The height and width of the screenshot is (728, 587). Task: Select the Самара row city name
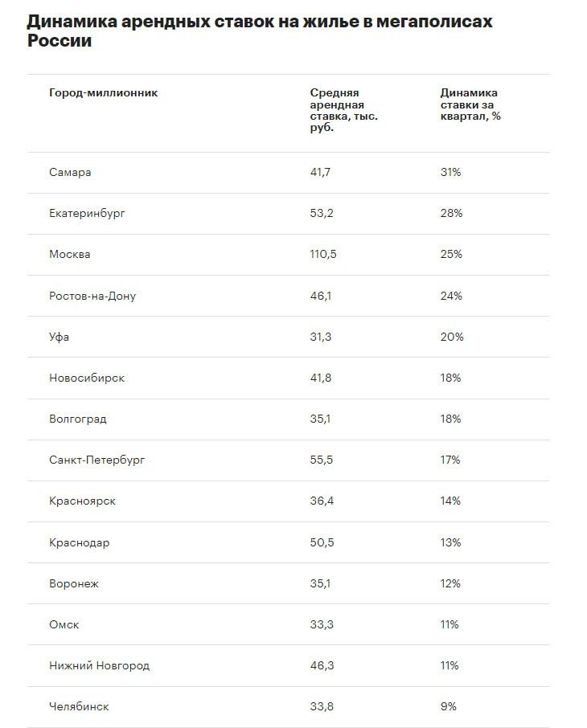(x=70, y=173)
